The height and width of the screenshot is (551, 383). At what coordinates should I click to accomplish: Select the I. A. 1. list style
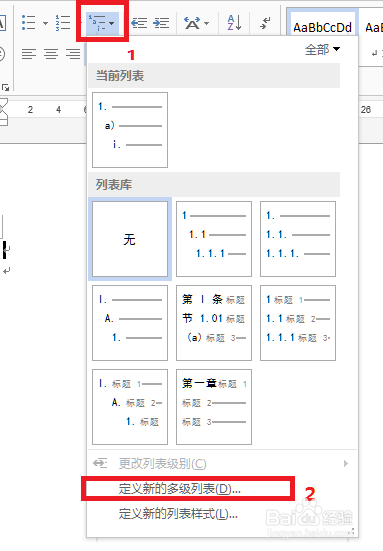130,323
